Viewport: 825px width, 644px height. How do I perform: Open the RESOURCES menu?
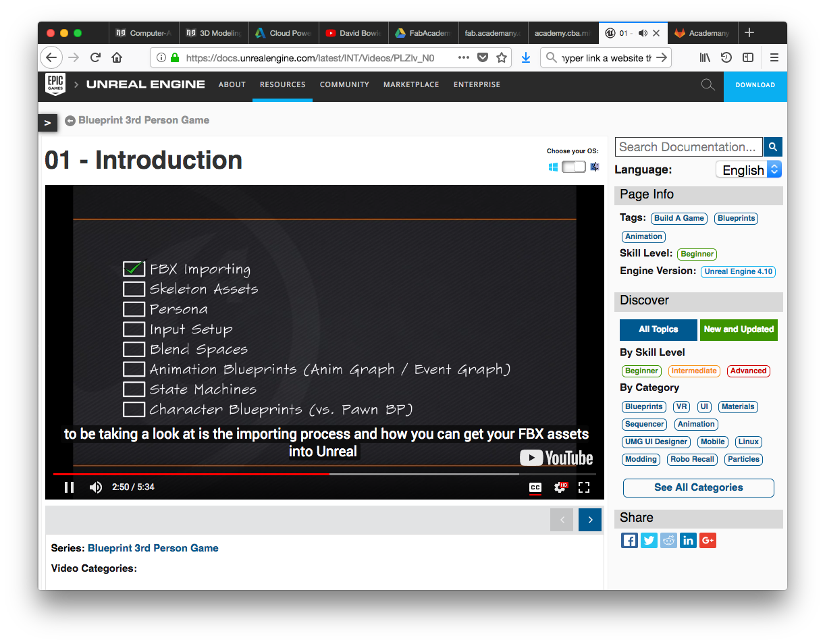(x=283, y=85)
